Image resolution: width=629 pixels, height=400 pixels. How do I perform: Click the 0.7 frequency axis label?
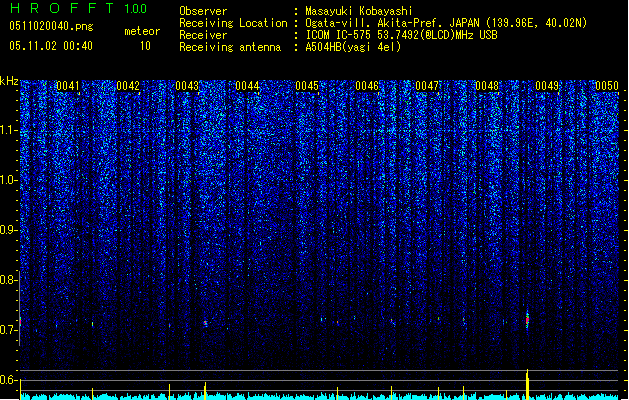pos(8,330)
